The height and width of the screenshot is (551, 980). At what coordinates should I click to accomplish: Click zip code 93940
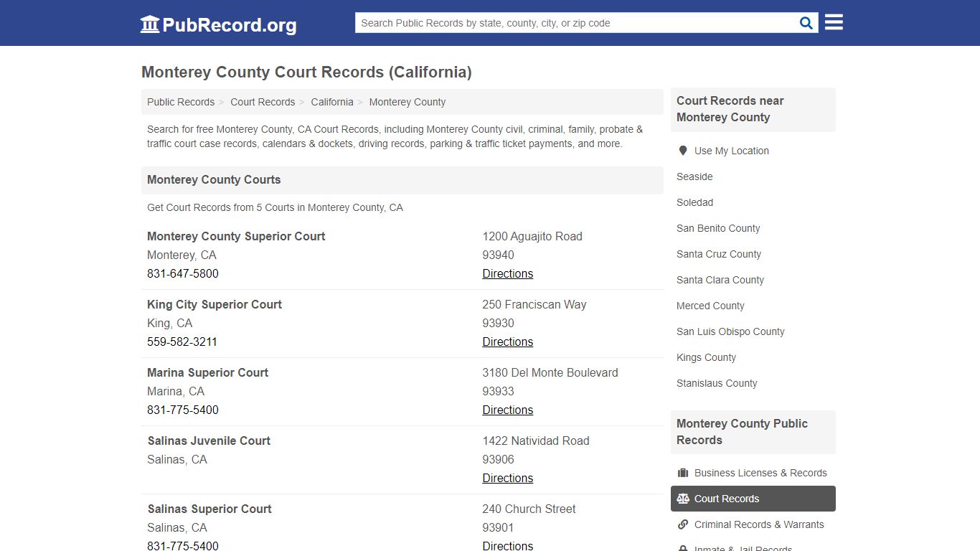click(x=498, y=255)
